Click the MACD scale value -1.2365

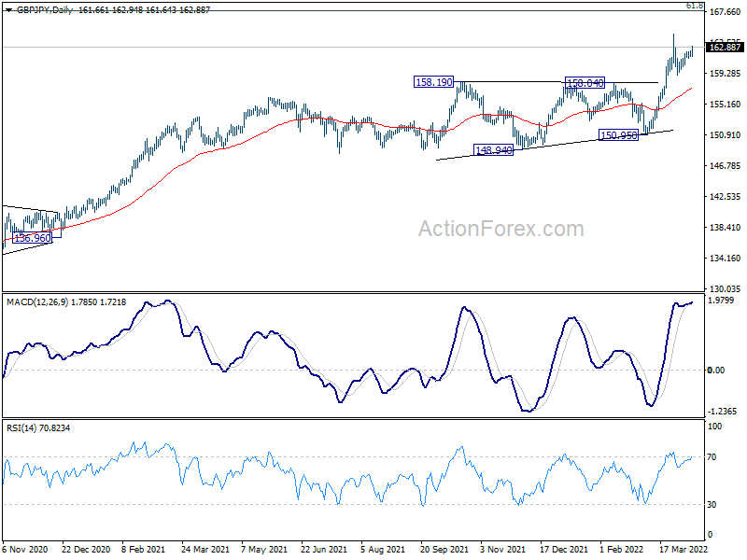point(722,411)
